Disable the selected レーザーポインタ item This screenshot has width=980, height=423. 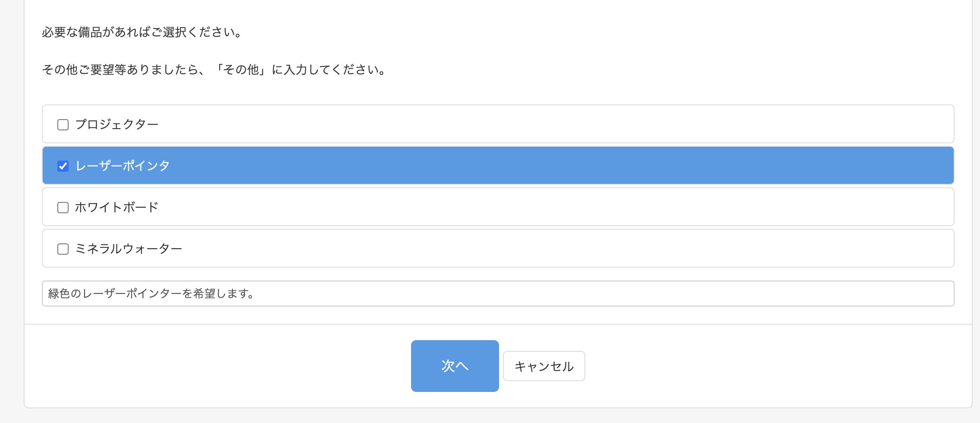[63, 165]
